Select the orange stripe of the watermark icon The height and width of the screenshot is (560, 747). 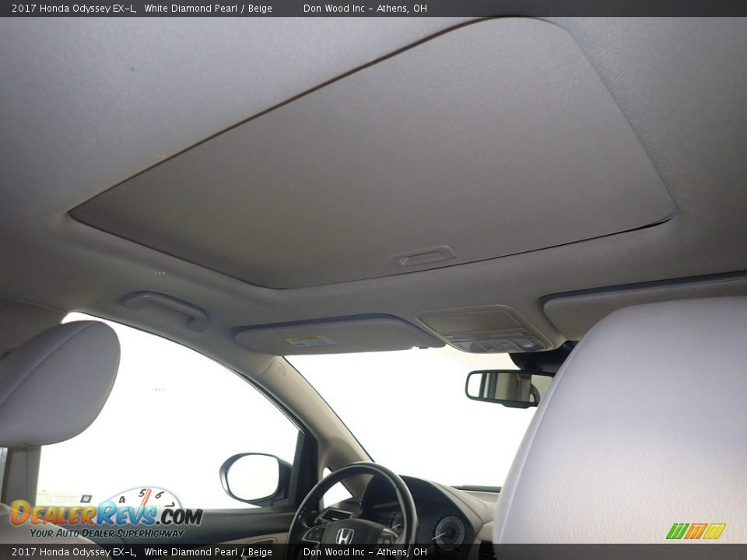(696, 530)
